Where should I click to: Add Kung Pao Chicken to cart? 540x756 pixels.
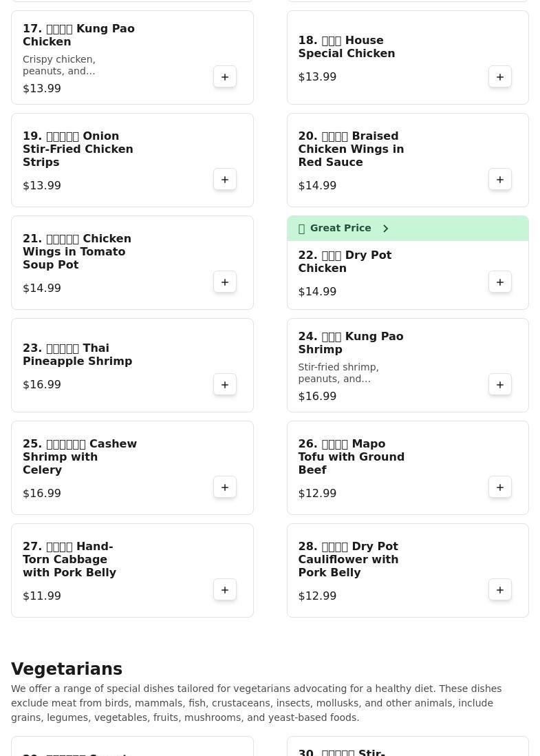point(225,77)
